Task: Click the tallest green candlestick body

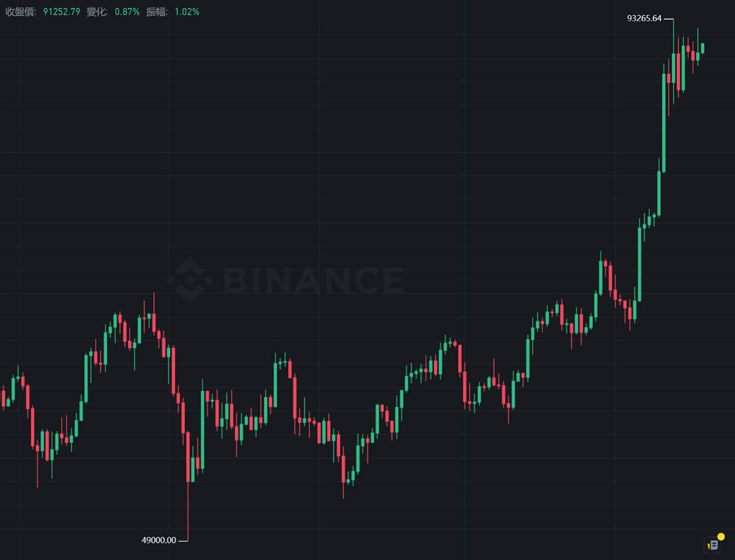Action: point(664,123)
